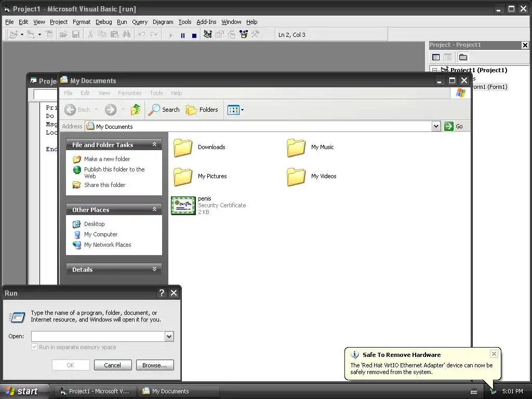Click the My Documents address field
Viewport: 532px width, 399px height.
(x=259, y=127)
